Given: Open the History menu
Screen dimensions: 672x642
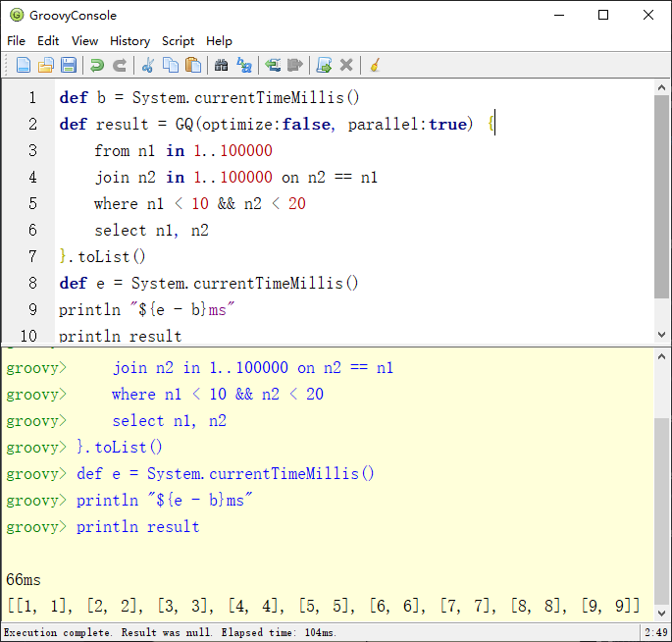Looking at the screenshot, I should 129,41.
